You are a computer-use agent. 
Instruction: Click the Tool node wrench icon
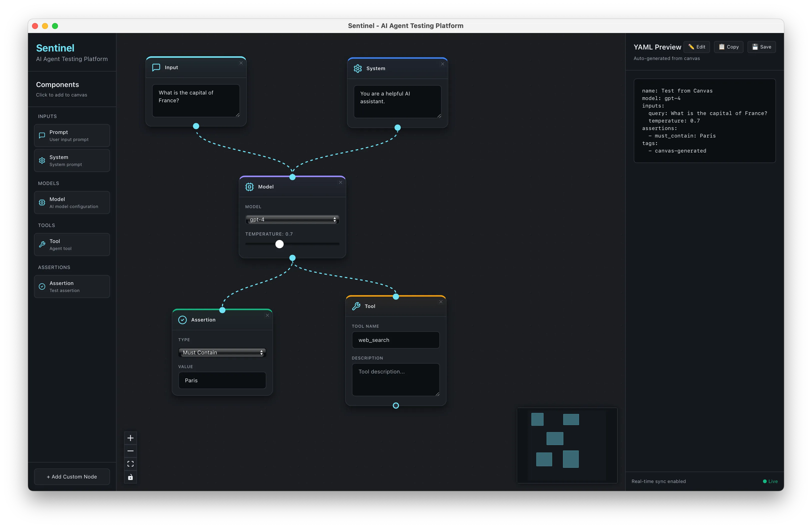pos(356,306)
